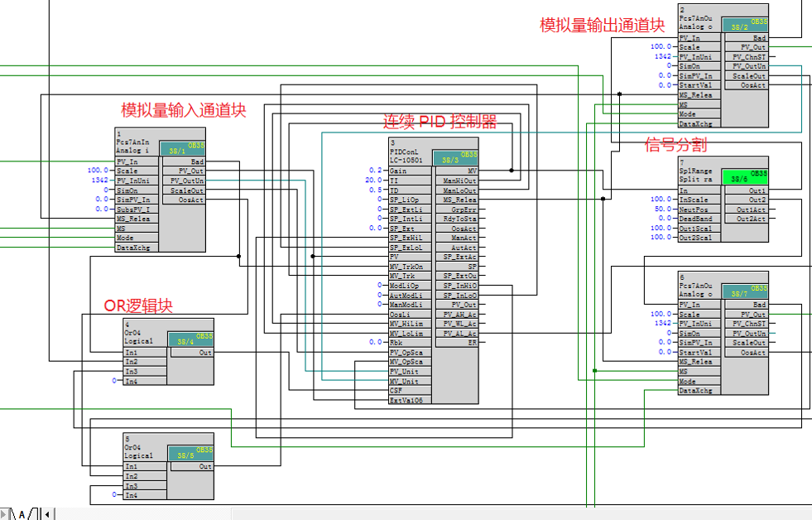
Task: Select the PIDConL LC-10501 block header
Action: 409,152
